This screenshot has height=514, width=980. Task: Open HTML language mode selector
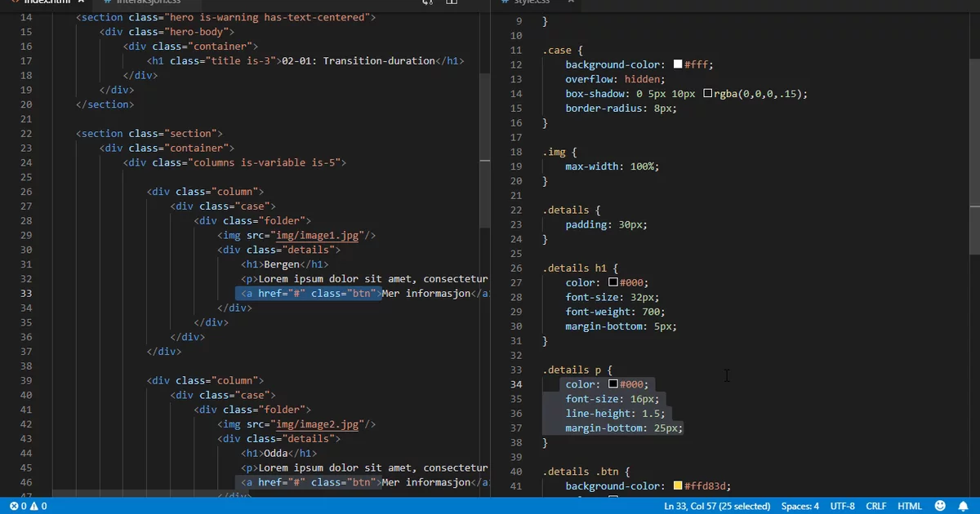pyautogui.click(x=910, y=506)
